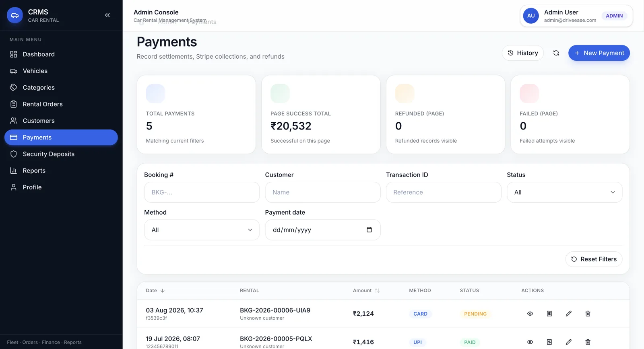
Task: Open the Customers section
Action: pyautogui.click(x=61, y=121)
